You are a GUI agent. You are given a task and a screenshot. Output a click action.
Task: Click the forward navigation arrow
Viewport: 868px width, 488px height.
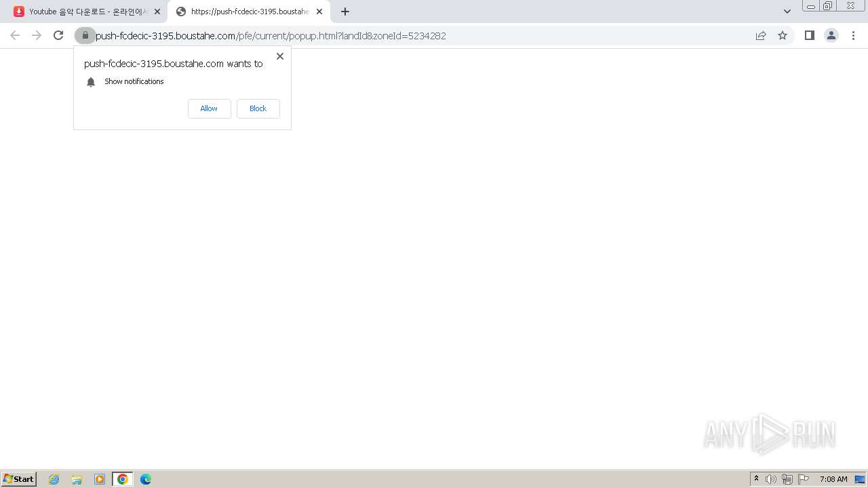point(37,35)
